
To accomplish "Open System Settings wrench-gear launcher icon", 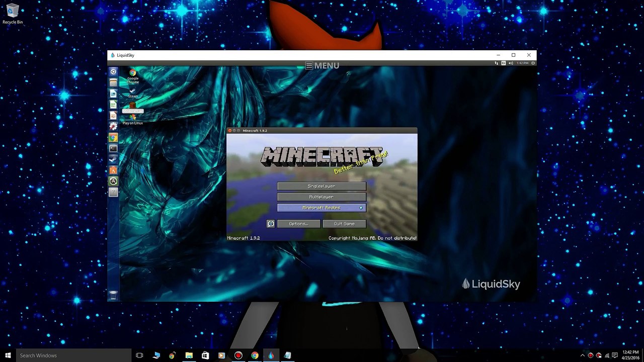I will [113, 126].
